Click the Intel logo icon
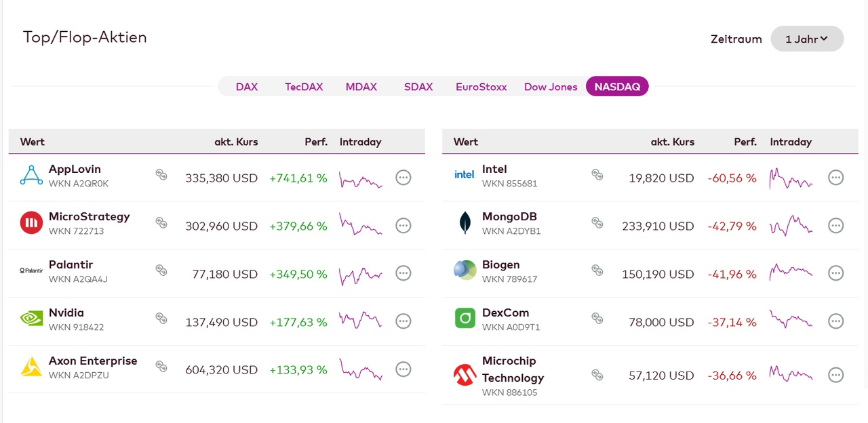Viewport: 868px width, 423px height. (465, 175)
